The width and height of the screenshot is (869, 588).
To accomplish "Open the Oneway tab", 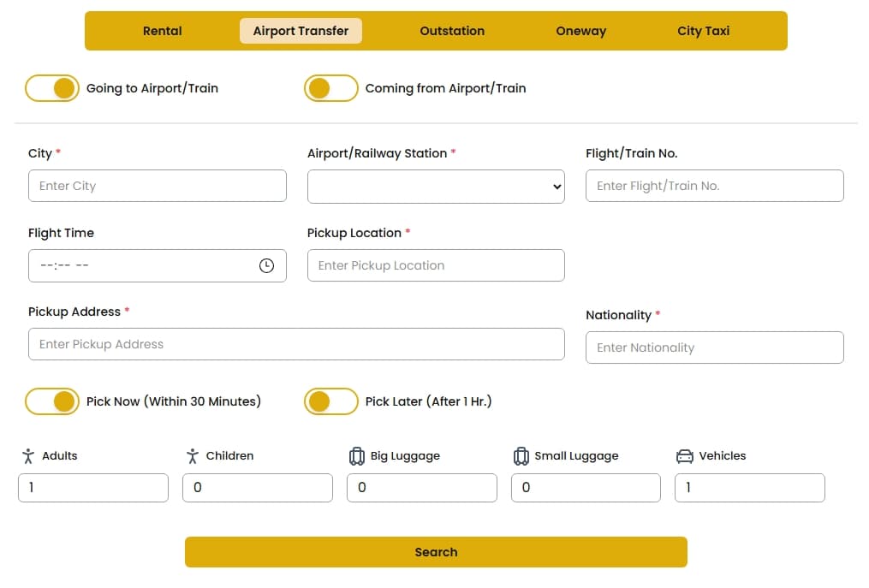I will (x=580, y=30).
